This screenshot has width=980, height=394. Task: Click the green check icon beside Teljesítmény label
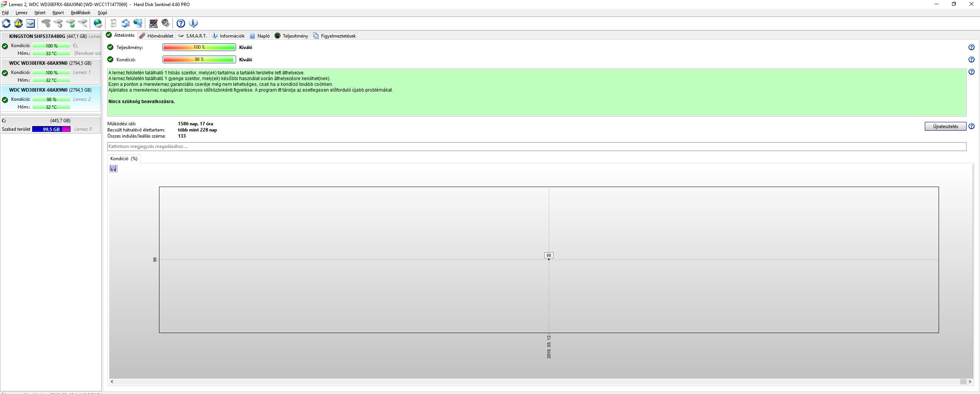pyautogui.click(x=110, y=47)
